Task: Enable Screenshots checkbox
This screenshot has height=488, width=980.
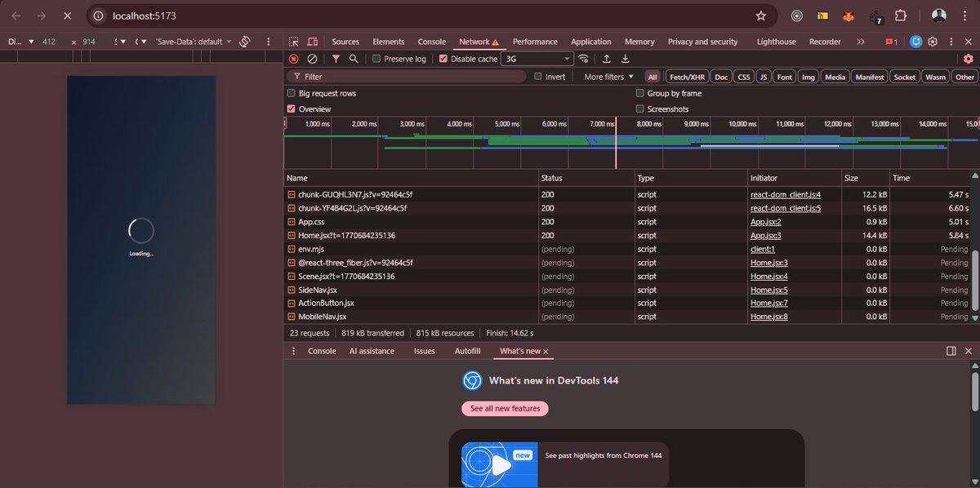Action: point(640,109)
